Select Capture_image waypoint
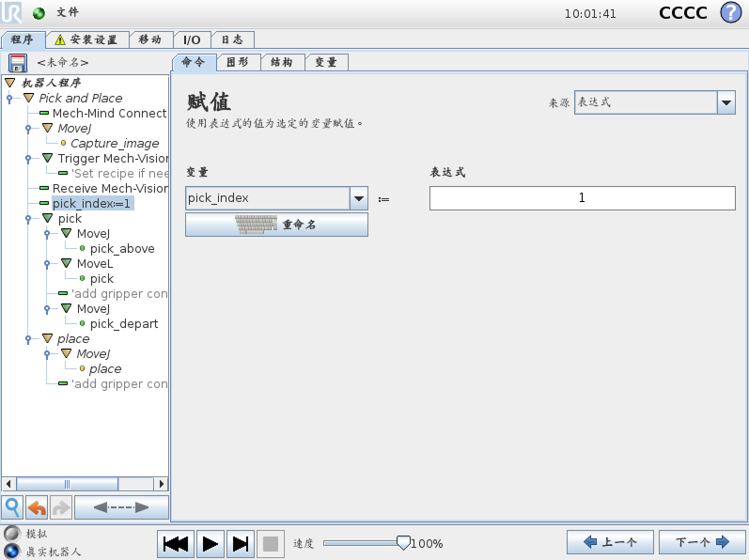The image size is (749, 560). (x=115, y=143)
